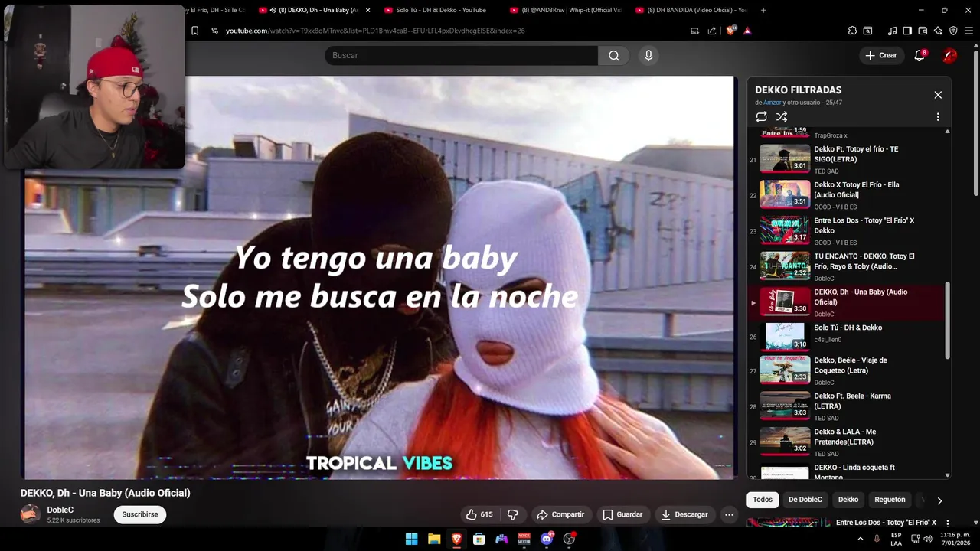
Task: Show more filter chips with right arrow
Action: [x=939, y=500]
